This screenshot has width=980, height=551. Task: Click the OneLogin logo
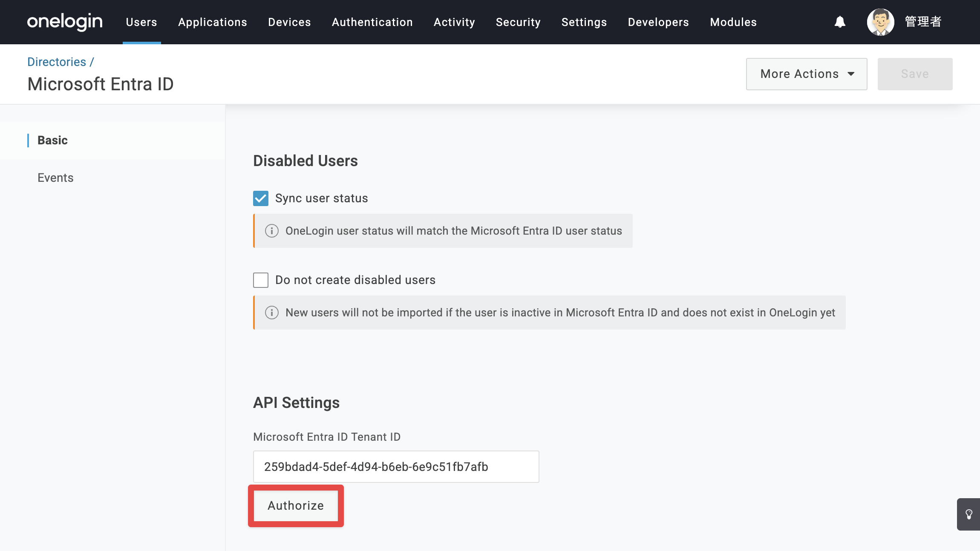coord(65,22)
